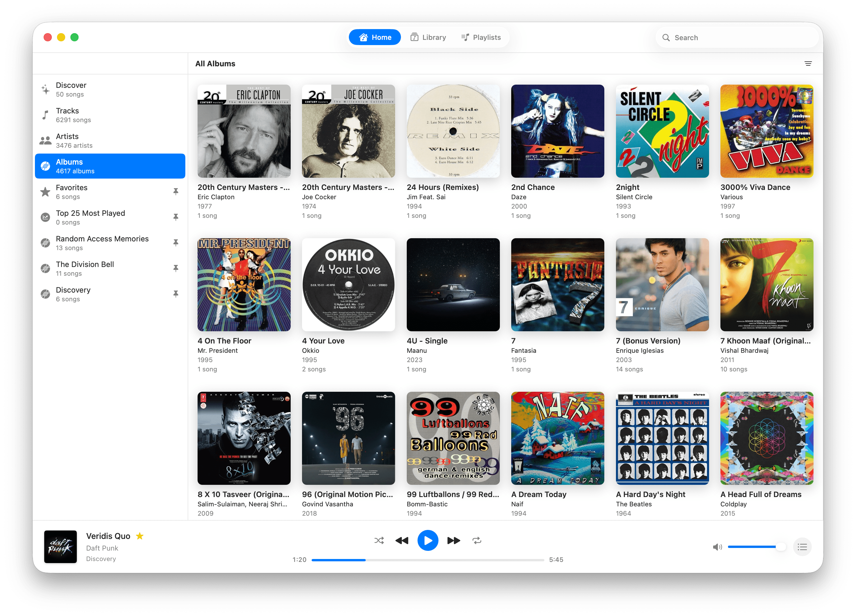Switch to the Home tab
The width and height of the screenshot is (856, 616).
375,37
